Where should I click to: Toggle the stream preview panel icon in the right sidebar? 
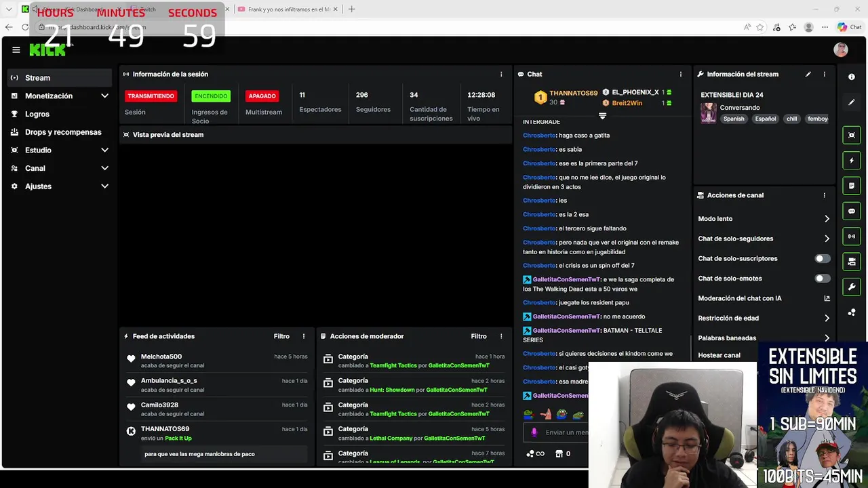(852, 135)
